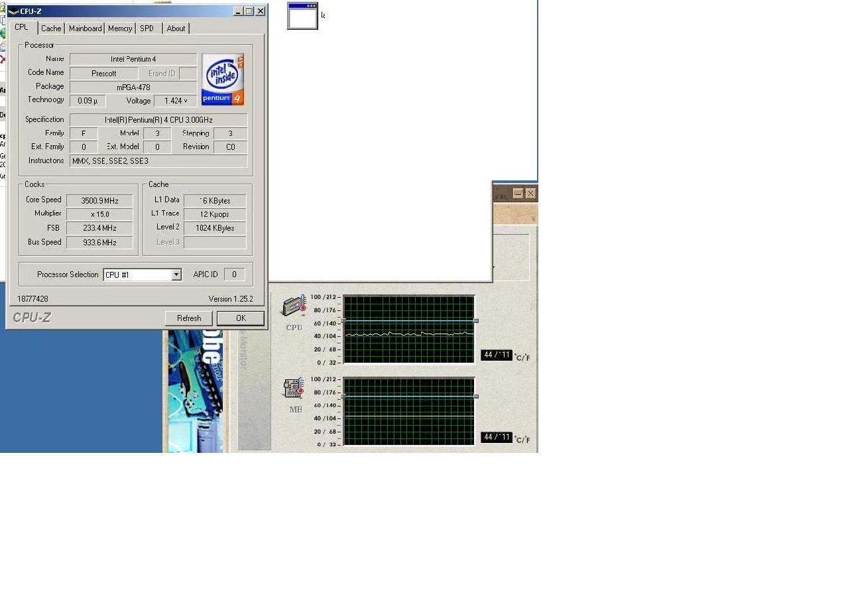This screenshot has height=616, width=842.
Task: Click the Version 1.25.2 text
Action: click(231, 299)
